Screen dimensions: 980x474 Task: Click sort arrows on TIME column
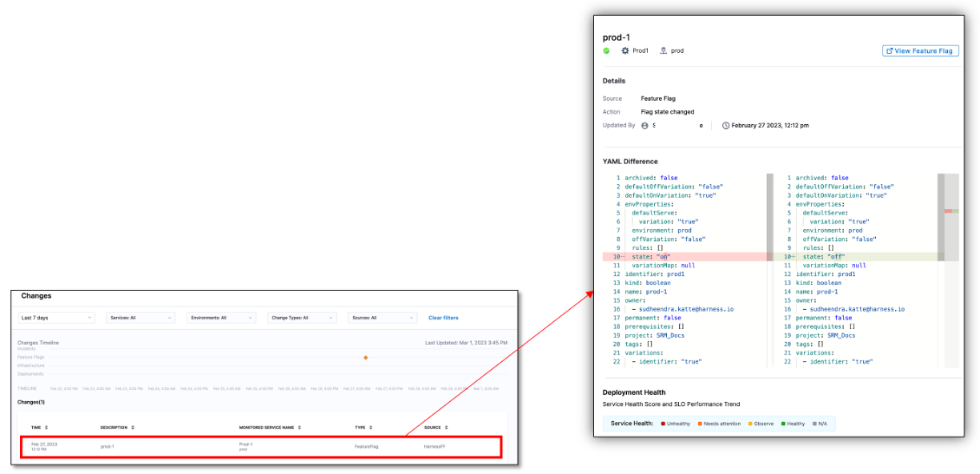point(46,428)
